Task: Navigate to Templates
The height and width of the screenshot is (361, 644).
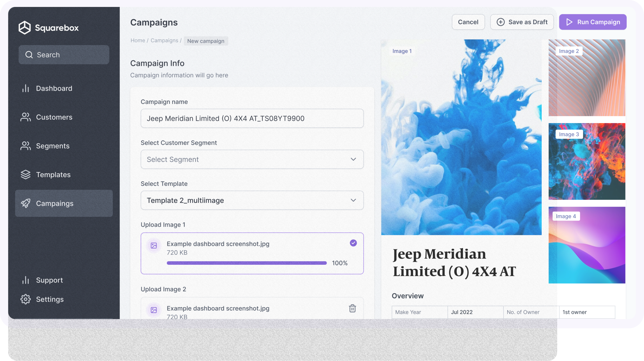Action: [64, 175]
